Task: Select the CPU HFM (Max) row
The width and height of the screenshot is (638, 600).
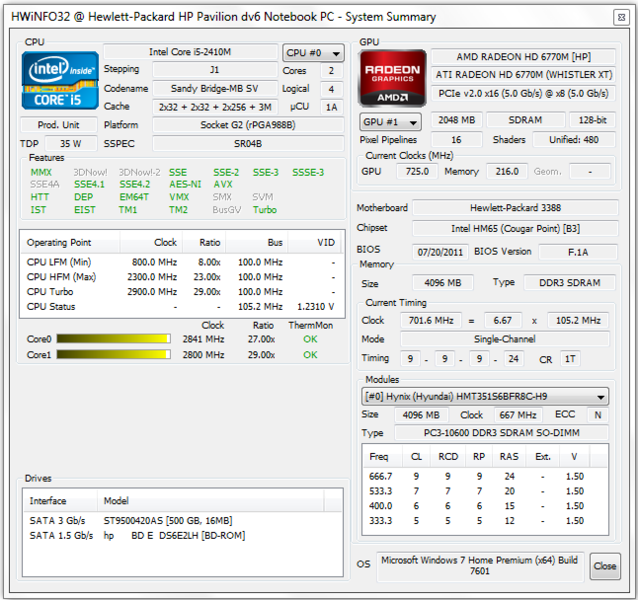Action: point(182,277)
